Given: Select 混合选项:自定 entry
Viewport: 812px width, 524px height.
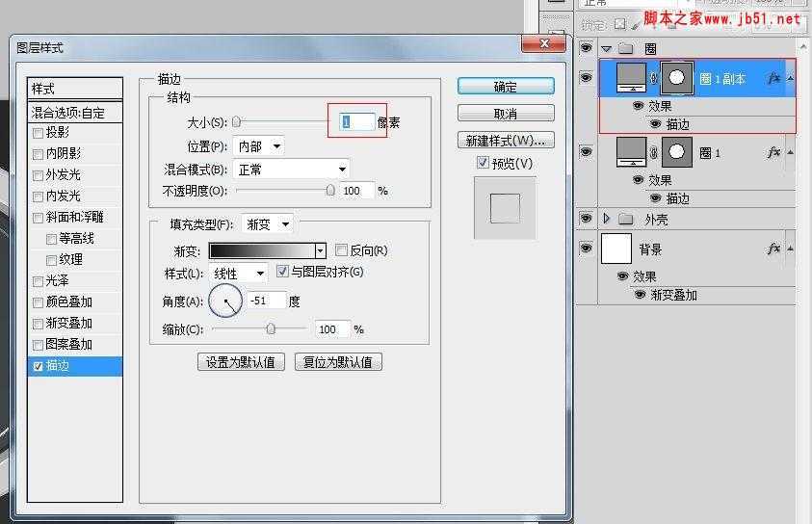Looking at the screenshot, I should click(75, 113).
